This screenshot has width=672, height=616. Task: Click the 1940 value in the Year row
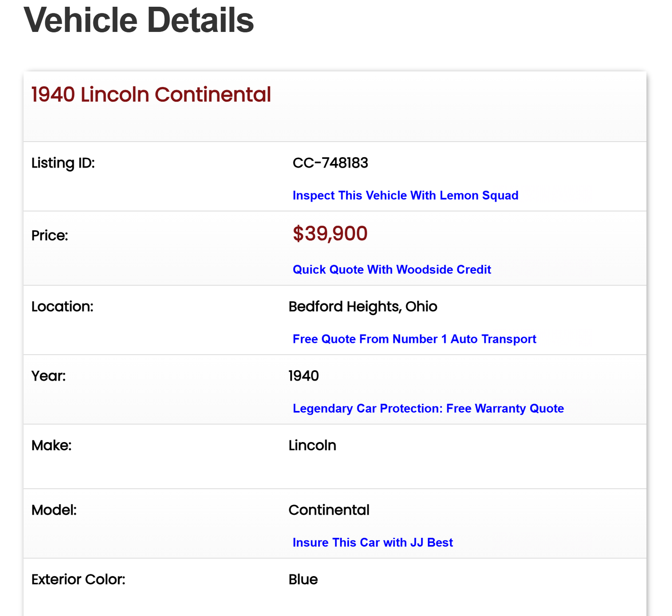pyautogui.click(x=304, y=376)
